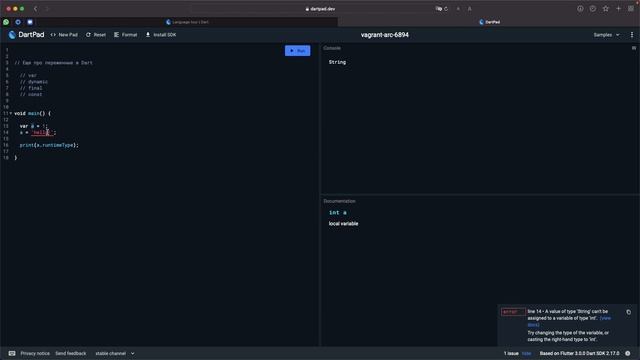Format the Dart code
The image size is (640, 360).
tap(125, 35)
